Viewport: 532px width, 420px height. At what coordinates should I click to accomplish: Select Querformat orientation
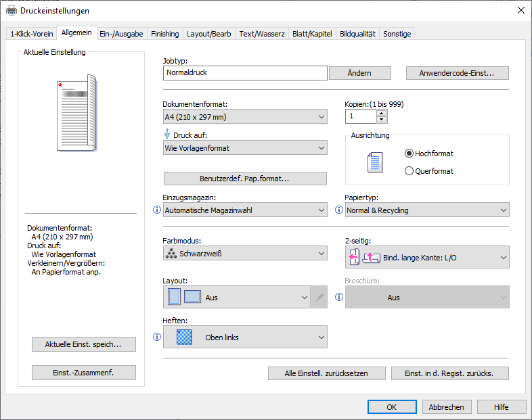(409, 171)
